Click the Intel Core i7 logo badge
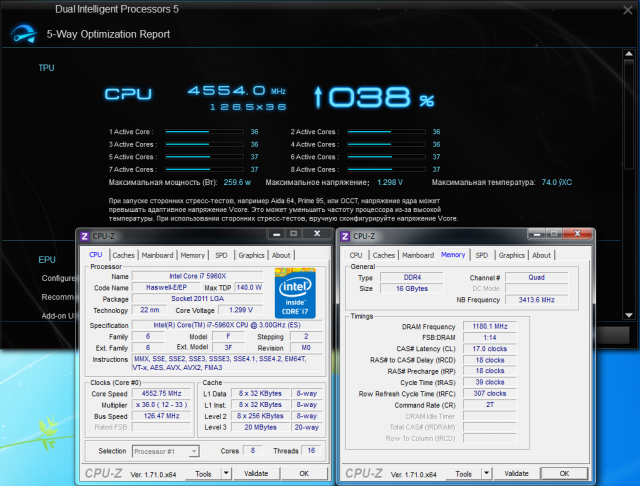The width and height of the screenshot is (640, 486). tap(295, 293)
